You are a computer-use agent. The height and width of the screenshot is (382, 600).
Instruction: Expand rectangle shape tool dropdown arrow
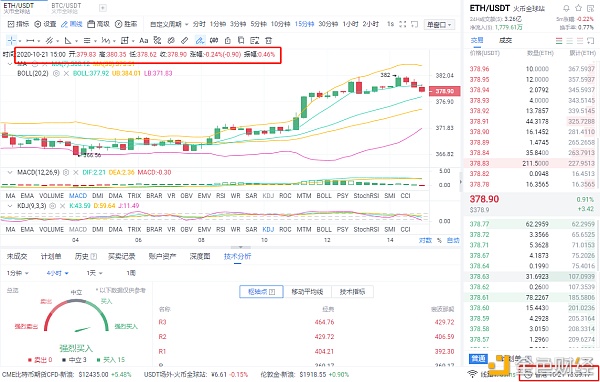coord(133,41)
